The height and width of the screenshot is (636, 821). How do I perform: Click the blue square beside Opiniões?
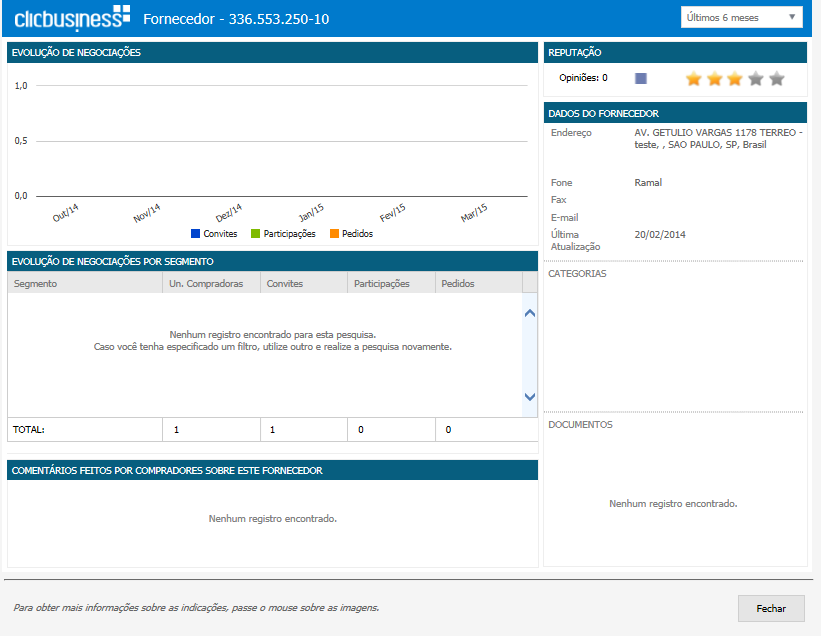pyautogui.click(x=641, y=79)
